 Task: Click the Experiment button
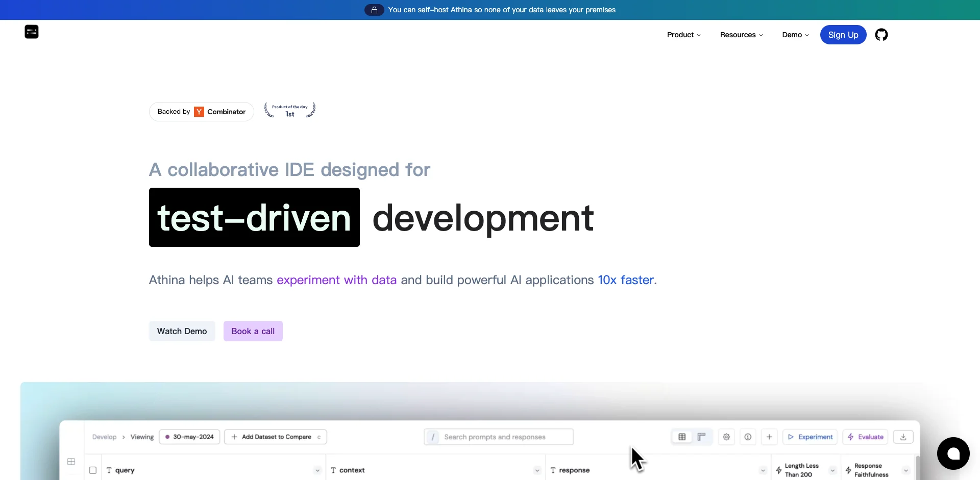click(810, 437)
